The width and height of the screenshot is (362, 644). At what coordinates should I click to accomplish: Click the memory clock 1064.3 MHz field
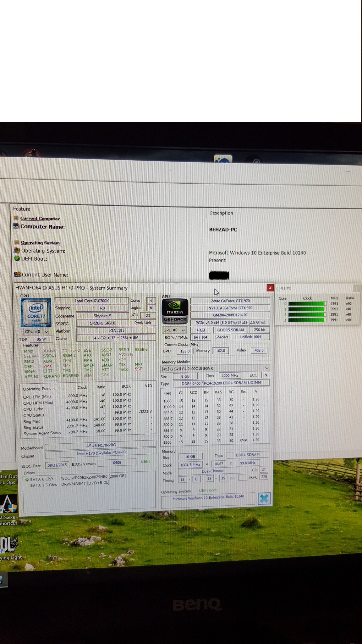coord(190,464)
